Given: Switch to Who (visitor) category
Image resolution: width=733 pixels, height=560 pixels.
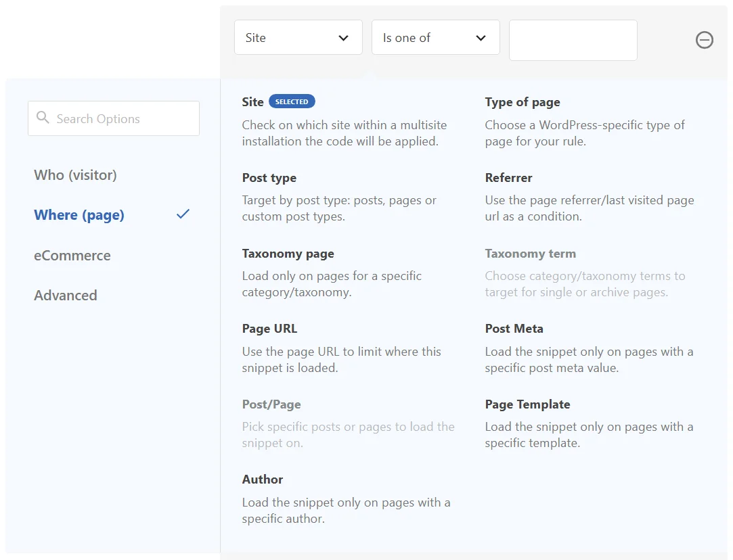Looking at the screenshot, I should click(x=75, y=175).
